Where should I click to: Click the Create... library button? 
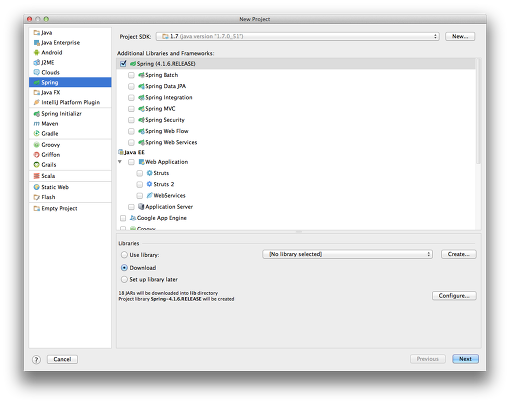459,254
